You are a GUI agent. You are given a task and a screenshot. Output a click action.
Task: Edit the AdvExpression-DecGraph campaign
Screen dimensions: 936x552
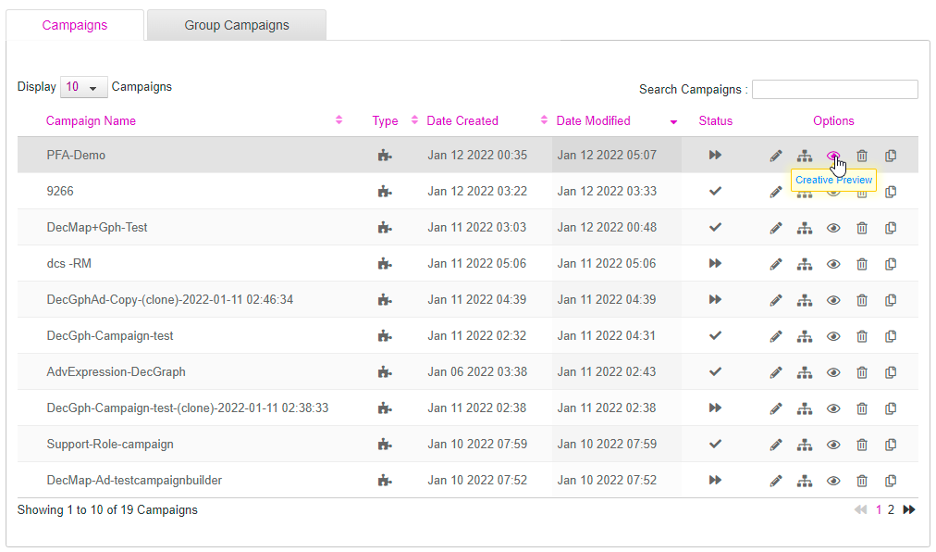click(x=775, y=373)
